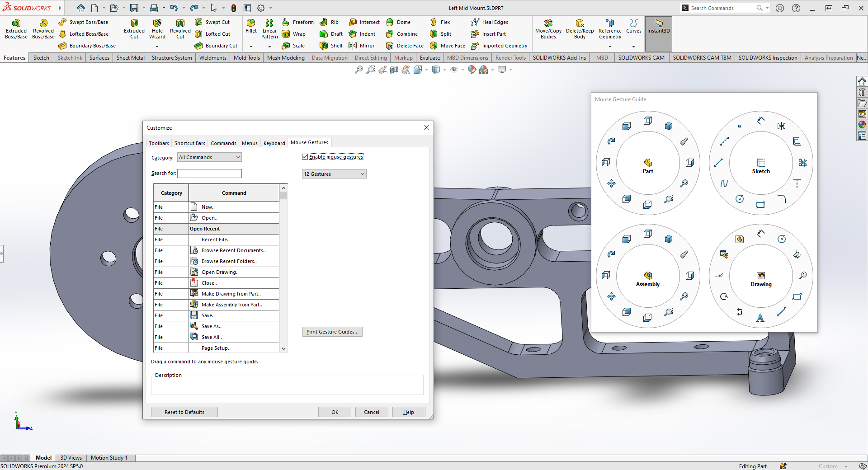868x470 pixels.
Task: Click the Flex feature tool
Action: (440, 22)
